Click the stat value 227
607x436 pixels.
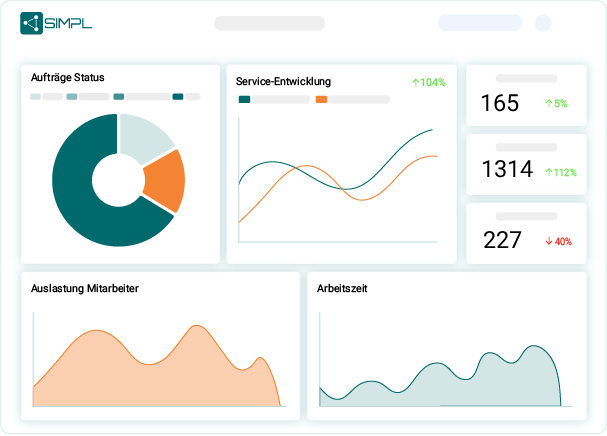pos(502,240)
